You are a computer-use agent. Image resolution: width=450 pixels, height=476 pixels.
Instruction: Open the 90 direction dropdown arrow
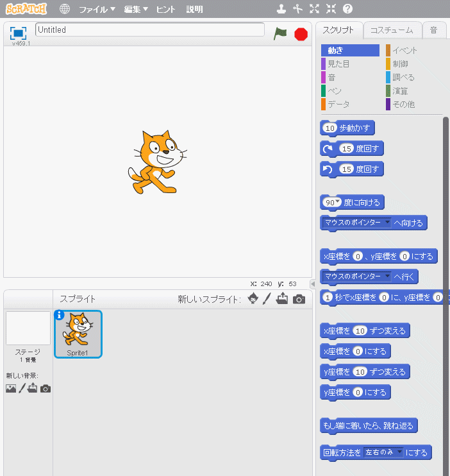337,201
